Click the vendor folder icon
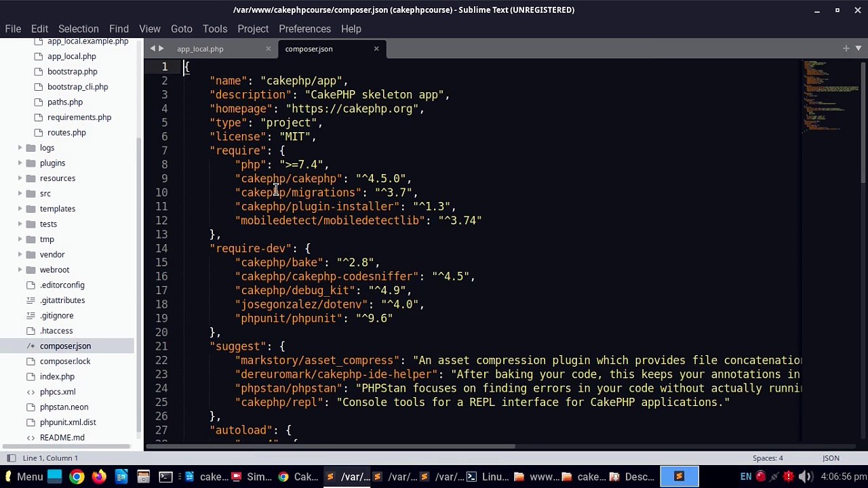 [31, 254]
